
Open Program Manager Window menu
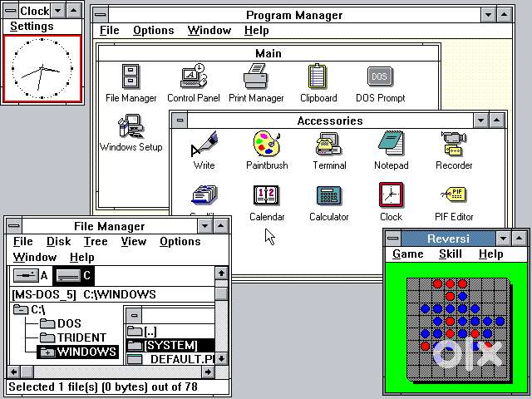[209, 30]
